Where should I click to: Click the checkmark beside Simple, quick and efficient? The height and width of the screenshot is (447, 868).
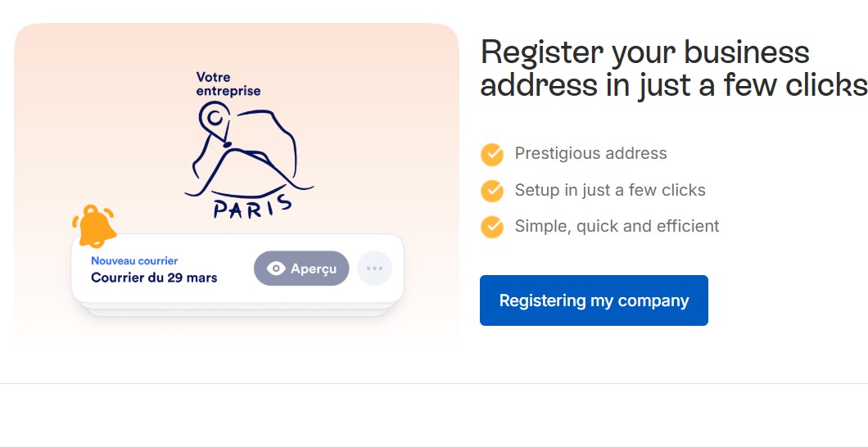pos(492,227)
